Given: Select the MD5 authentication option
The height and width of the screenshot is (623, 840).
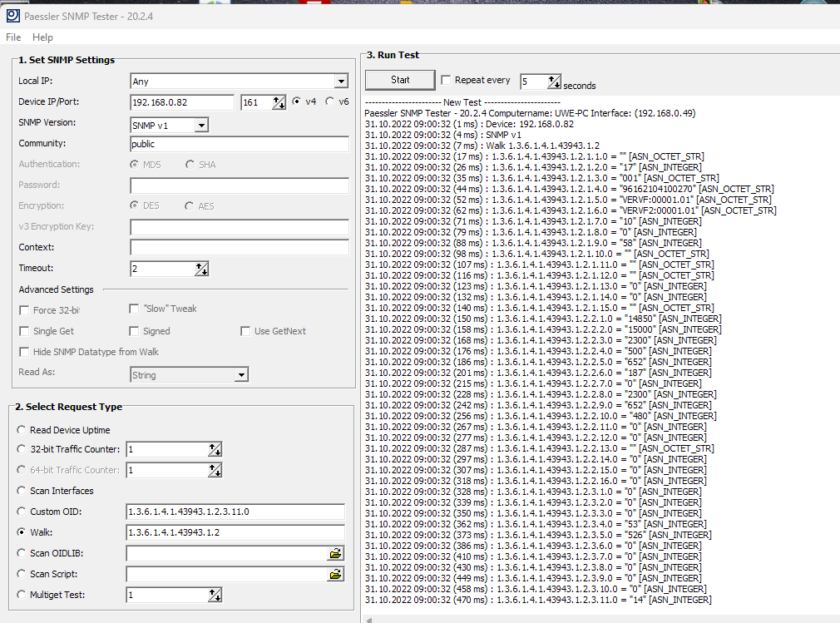Looking at the screenshot, I should (x=134, y=165).
